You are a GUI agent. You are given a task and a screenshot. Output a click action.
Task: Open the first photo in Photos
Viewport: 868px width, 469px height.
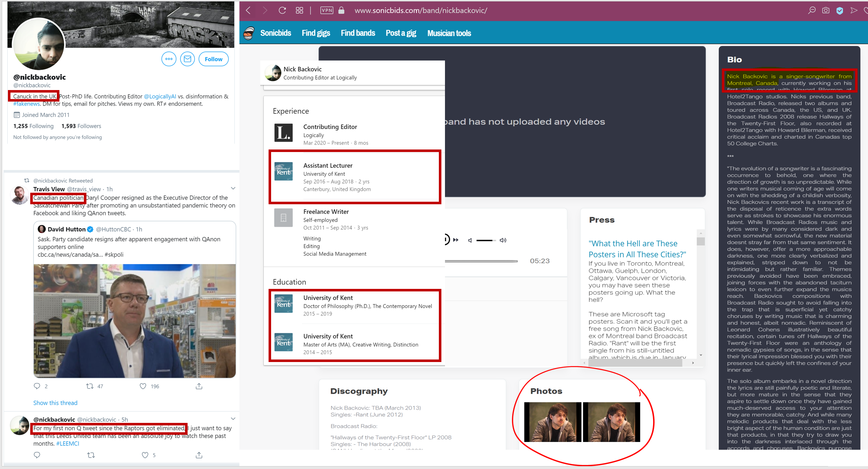(553, 422)
